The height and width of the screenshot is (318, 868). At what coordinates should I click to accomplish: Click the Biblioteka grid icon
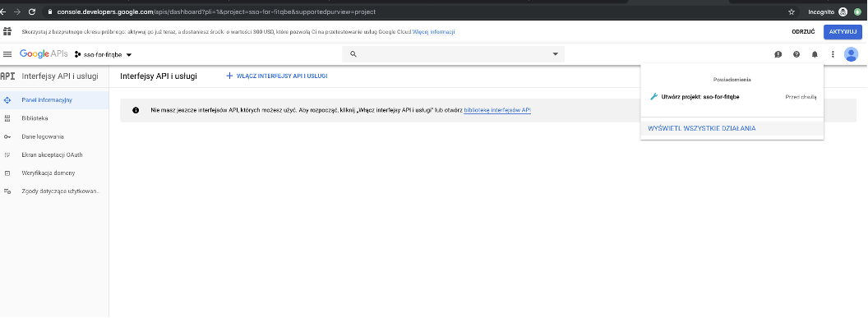coord(7,118)
